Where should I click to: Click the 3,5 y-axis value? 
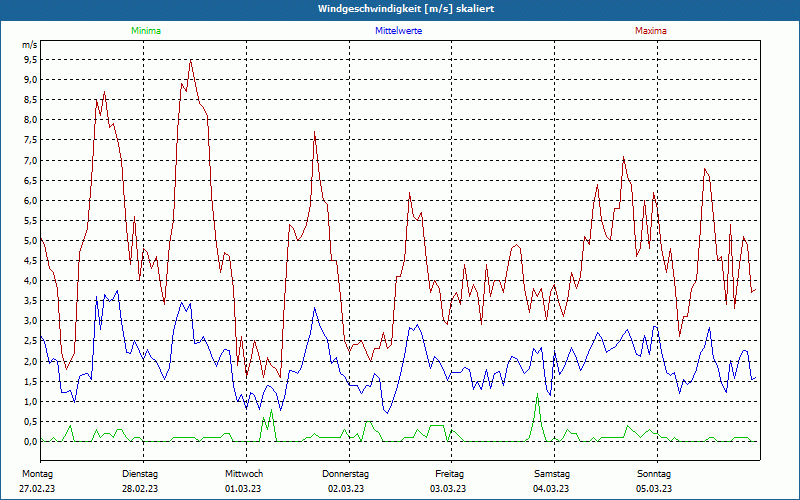(x=31, y=301)
